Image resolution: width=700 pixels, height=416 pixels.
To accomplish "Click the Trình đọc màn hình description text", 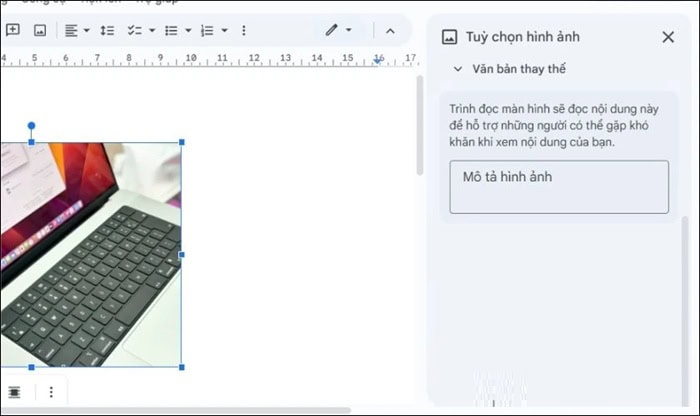I will click(554, 125).
